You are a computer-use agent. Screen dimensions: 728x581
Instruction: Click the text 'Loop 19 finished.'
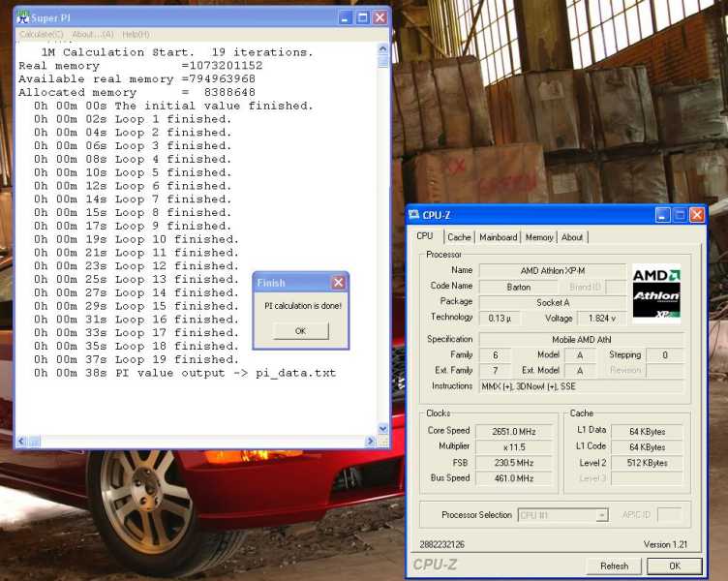click(177, 359)
